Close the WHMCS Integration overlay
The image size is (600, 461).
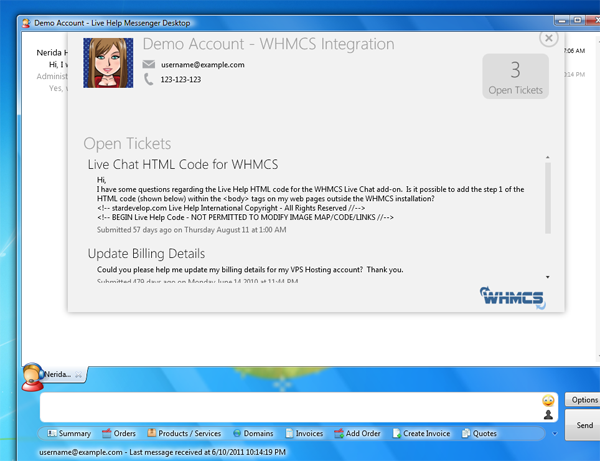click(x=548, y=38)
